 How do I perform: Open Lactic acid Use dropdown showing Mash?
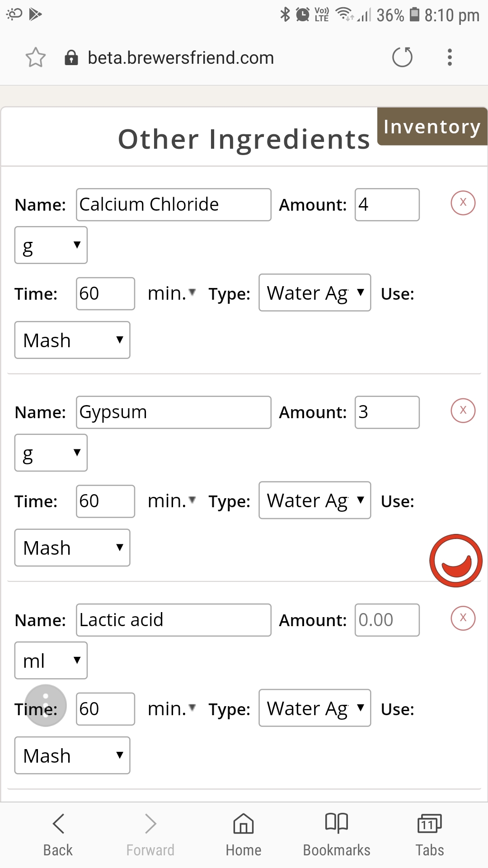72,755
